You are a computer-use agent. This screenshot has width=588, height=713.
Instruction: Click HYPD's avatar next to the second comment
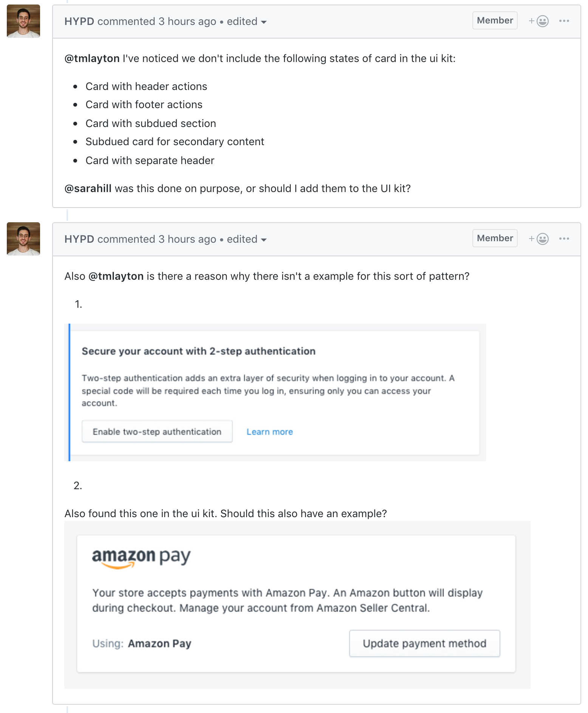click(23, 239)
